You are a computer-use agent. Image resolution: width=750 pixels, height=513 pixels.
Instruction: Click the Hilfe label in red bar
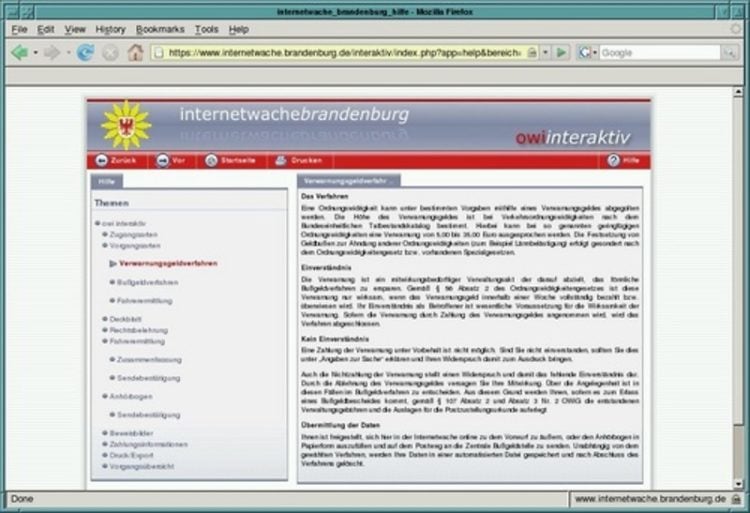[x=631, y=160]
